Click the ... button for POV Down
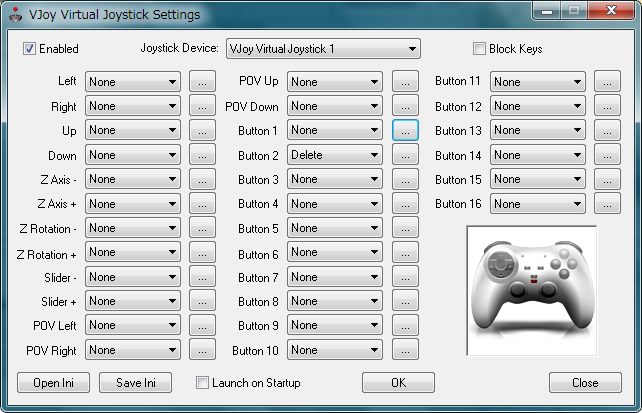Image resolution: width=642 pixels, height=413 pixels. [x=405, y=106]
